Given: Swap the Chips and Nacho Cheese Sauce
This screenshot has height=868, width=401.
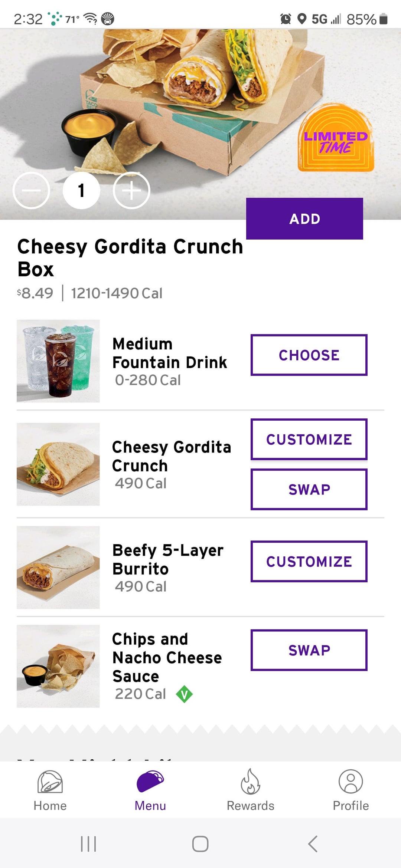Looking at the screenshot, I should click(309, 650).
